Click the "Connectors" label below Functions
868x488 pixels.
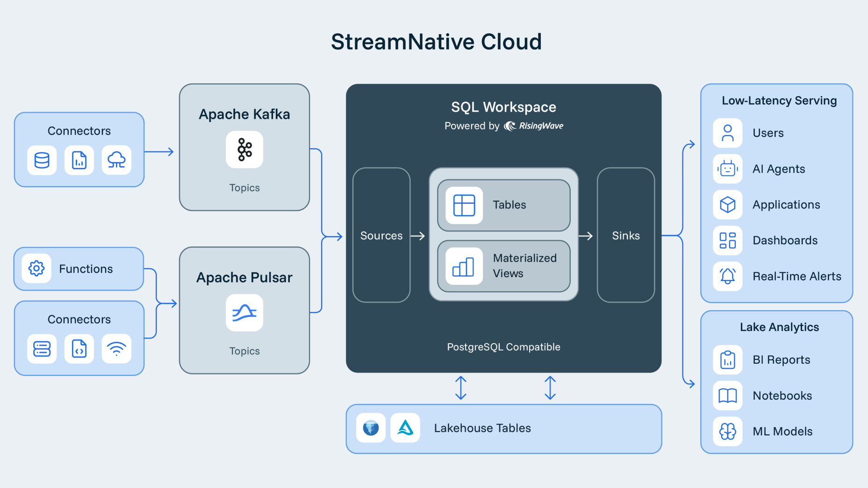coord(79,319)
